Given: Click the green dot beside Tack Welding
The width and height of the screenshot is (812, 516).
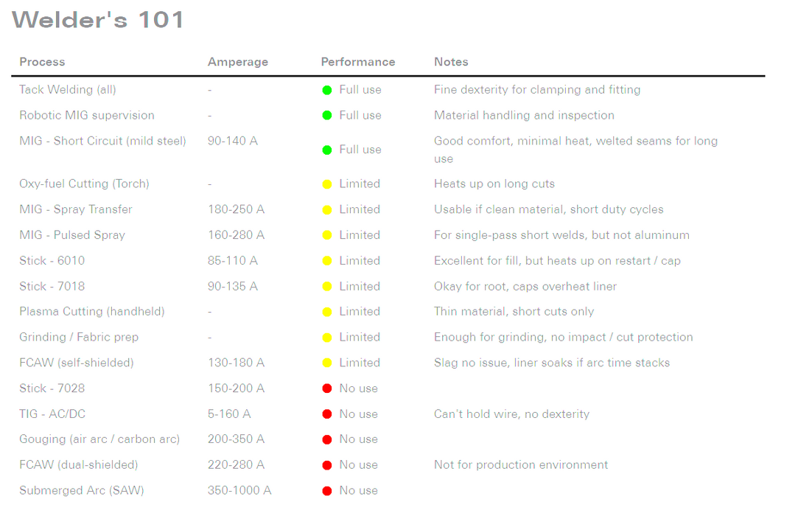Looking at the screenshot, I should (x=327, y=90).
